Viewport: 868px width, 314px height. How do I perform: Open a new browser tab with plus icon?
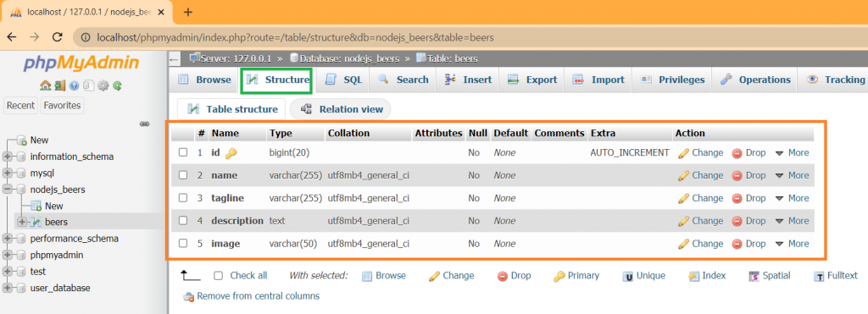tap(187, 12)
